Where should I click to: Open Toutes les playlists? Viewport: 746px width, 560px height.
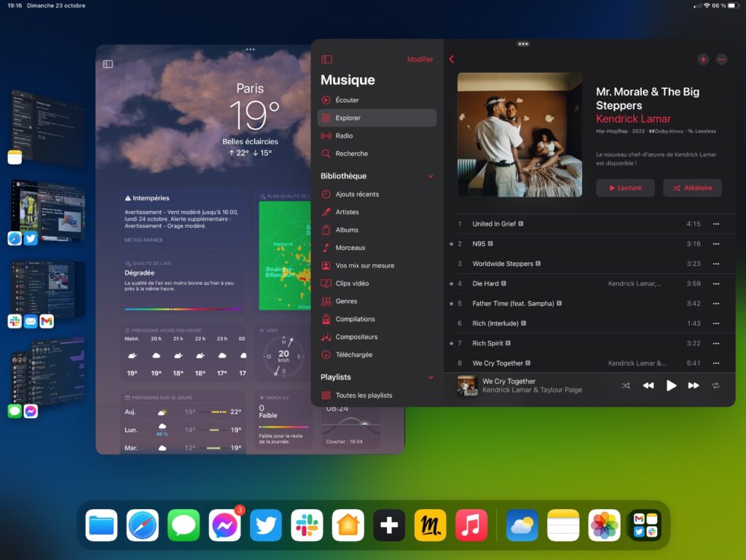click(x=377, y=395)
